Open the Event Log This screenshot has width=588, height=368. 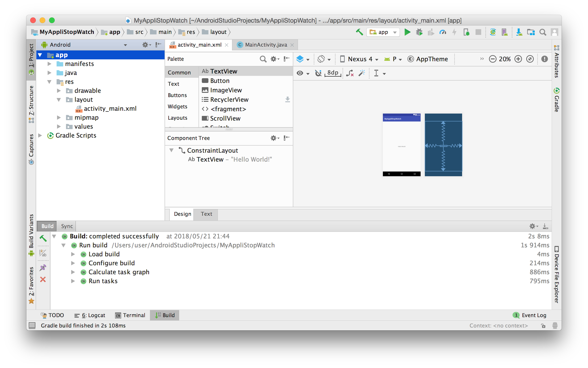click(529, 315)
